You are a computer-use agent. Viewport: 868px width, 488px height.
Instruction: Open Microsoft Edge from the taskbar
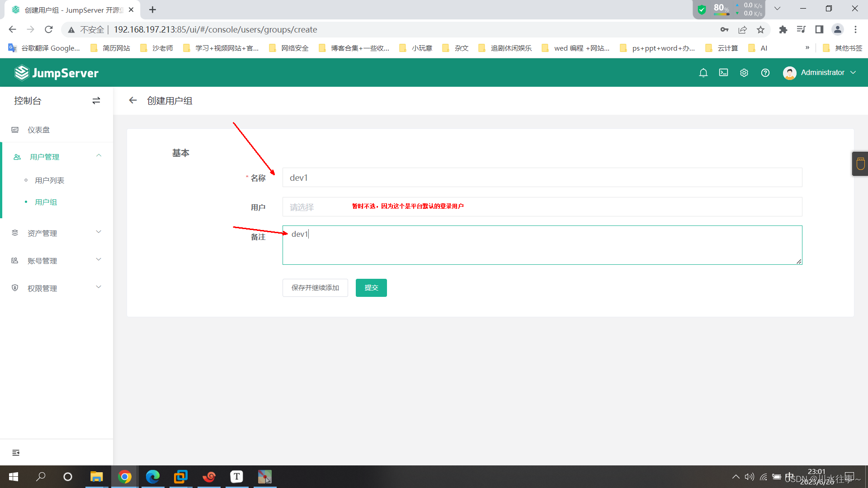[x=152, y=477]
